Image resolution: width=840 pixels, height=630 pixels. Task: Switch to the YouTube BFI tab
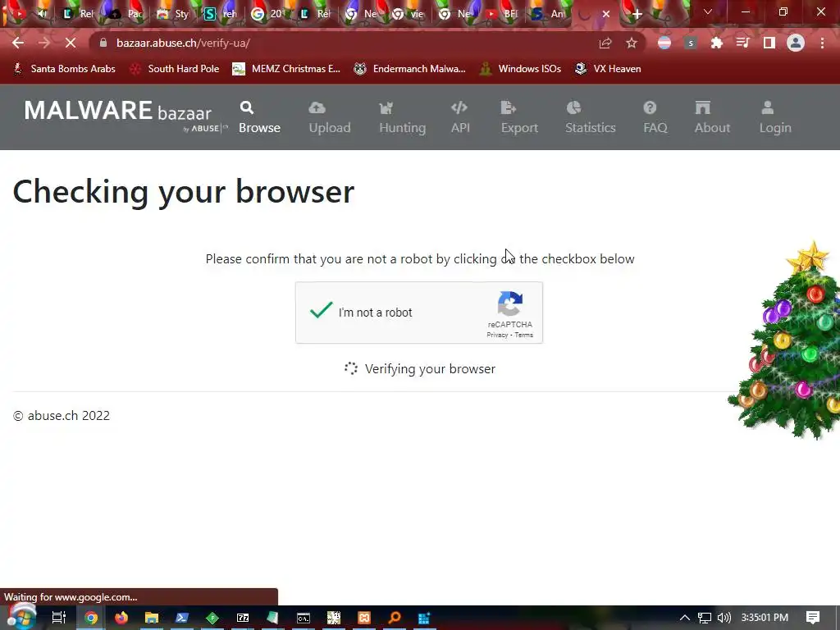coord(502,14)
